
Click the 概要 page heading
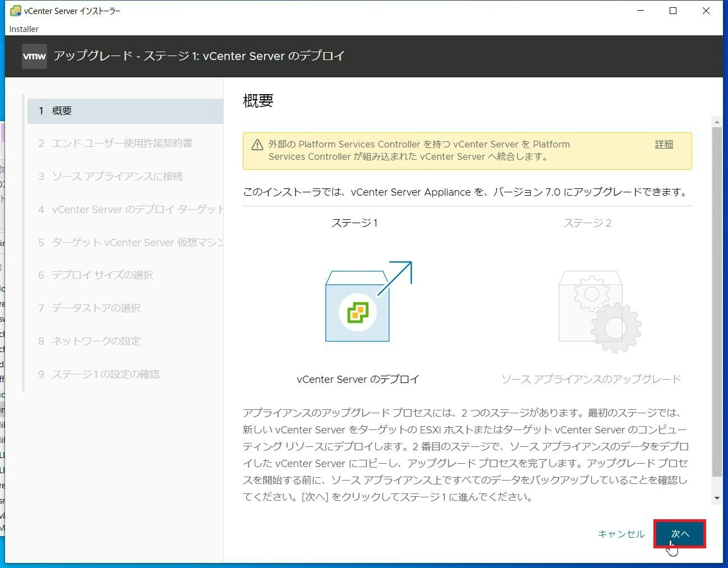[258, 101]
